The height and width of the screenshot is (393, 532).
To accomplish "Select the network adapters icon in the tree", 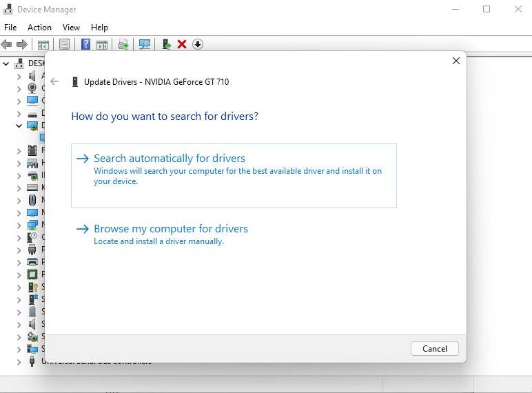I will (32, 225).
